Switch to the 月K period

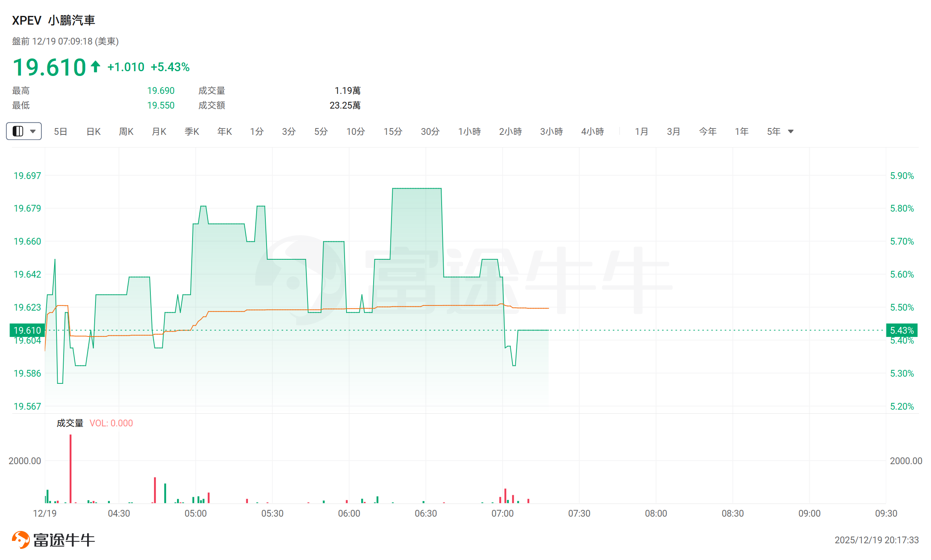tap(159, 131)
